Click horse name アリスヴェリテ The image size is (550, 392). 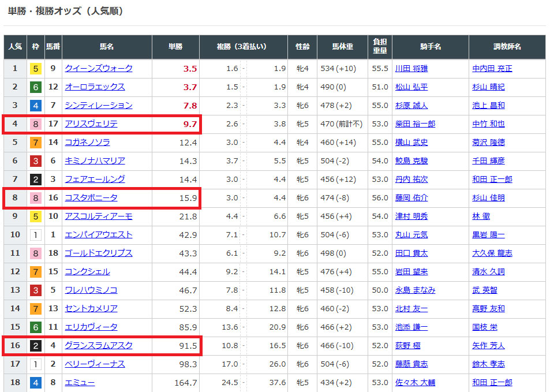91,124
